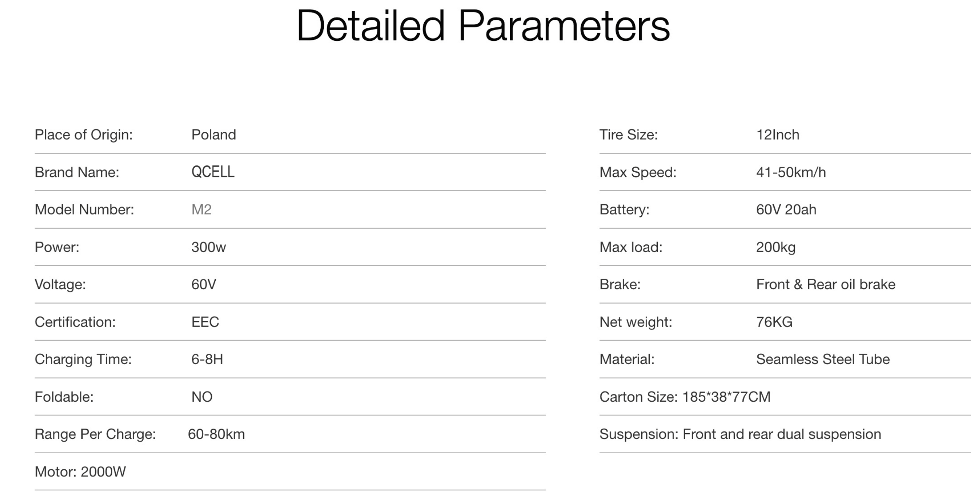Select the 60-80km range value
This screenshot has height=494, width=980.
(x=216, y=434)
